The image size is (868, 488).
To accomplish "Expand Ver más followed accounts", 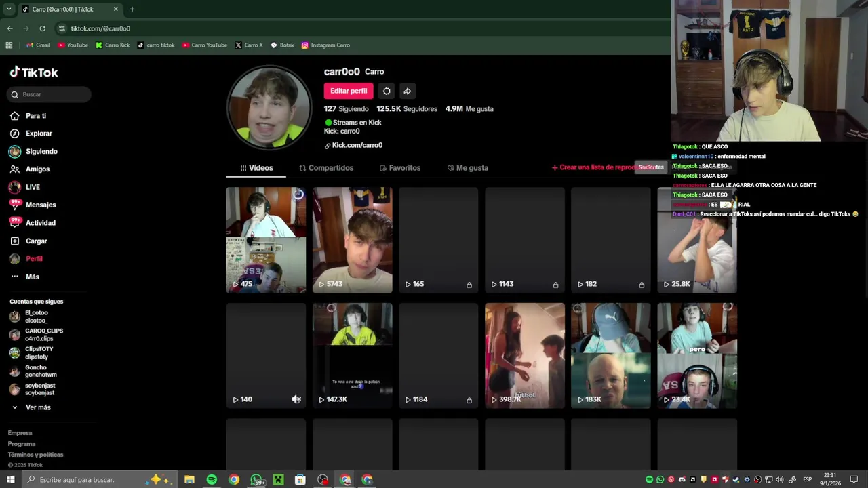I will point(31,407).
